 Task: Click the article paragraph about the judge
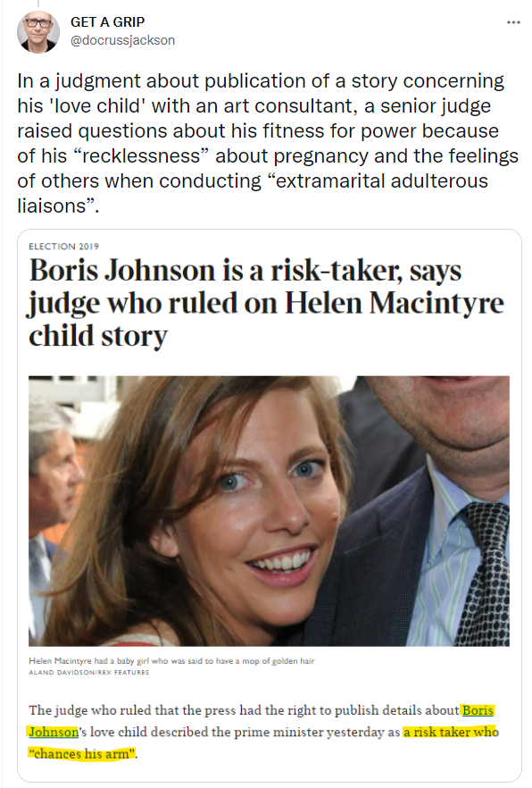[264, 732]
